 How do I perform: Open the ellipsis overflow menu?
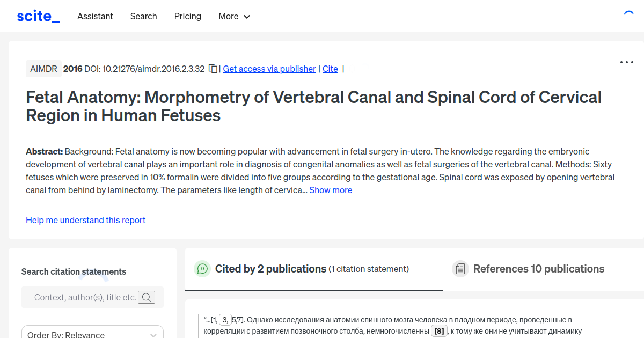pos(626,62)
